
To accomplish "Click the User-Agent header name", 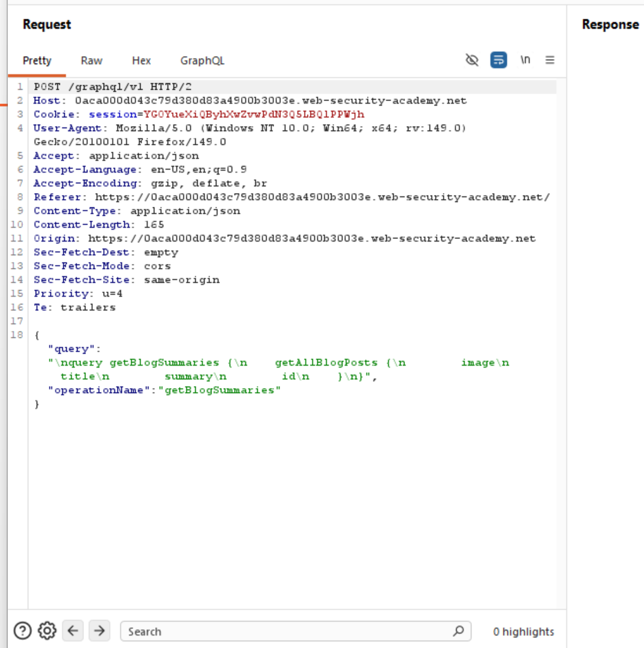I will point(68,128).
